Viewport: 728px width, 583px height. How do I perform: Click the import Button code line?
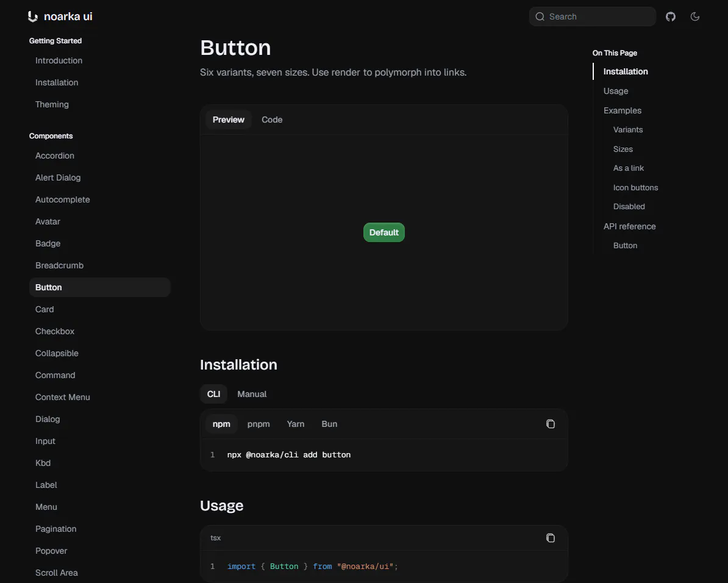pyautogui.click(x=312, y=567)
